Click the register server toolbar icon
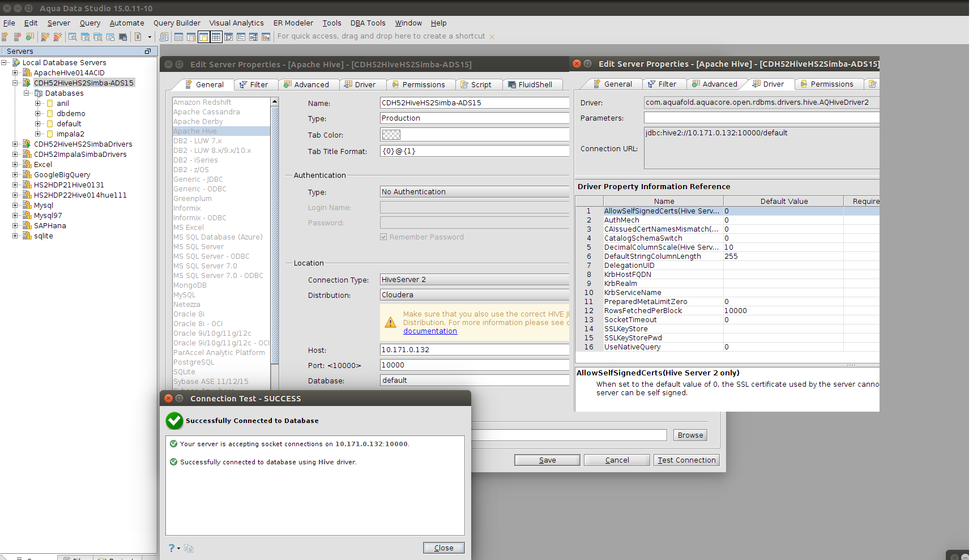The image size is (973, 560). click(x=5, y=37)
